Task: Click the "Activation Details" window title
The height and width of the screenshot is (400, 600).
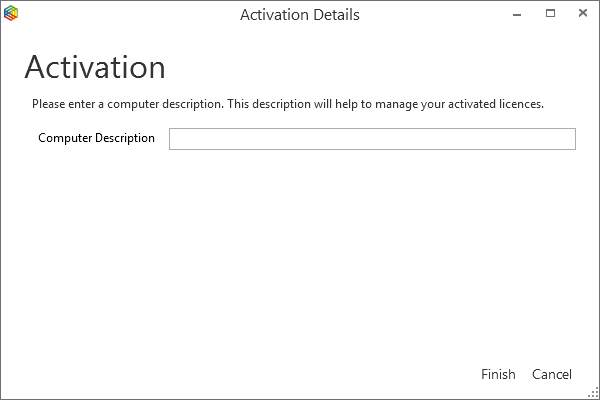Action: pos(300,15)
